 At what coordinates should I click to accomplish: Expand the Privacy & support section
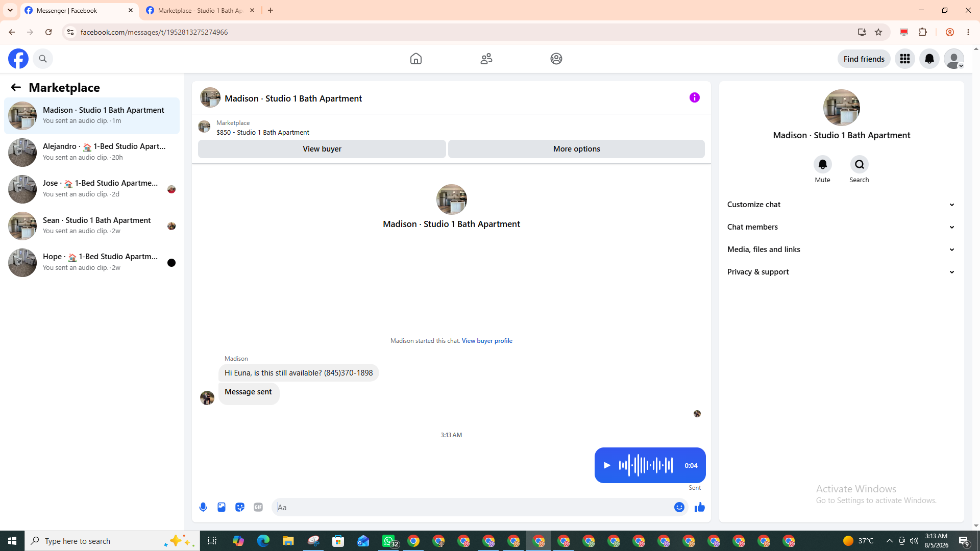pyautogui.click(x=841, y=272)
